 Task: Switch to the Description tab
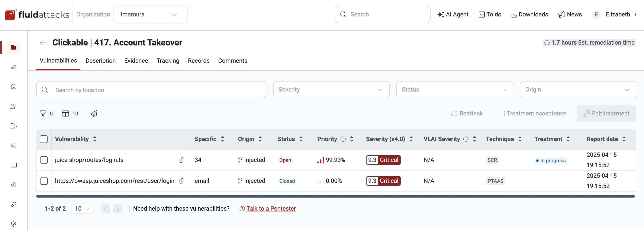click(x=100, y=61)
